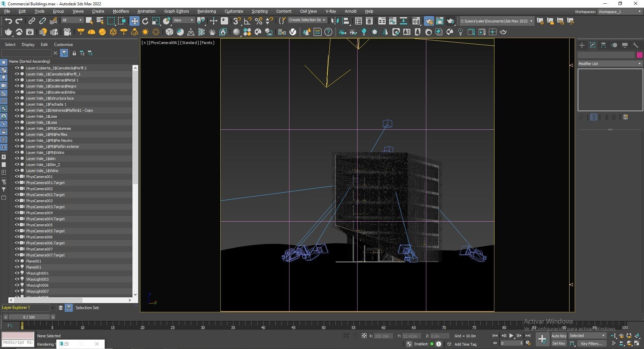
Task: Open the Select by Name dialog
Action: 100,21
